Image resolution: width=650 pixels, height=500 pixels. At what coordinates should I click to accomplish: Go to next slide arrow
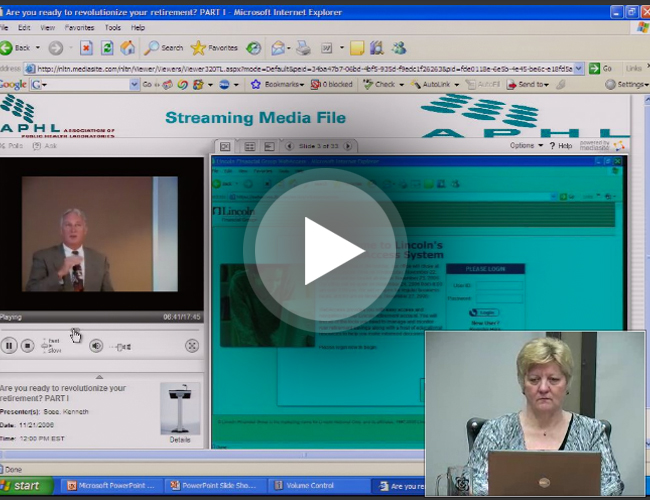[348, 146]
